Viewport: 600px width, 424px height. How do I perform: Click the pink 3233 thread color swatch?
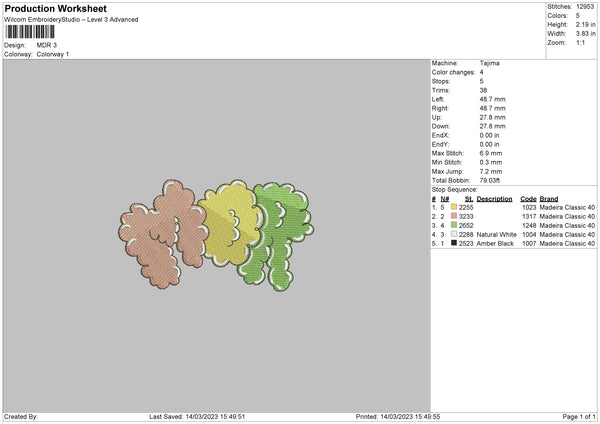pyautogui.click(x=454, y=216)
